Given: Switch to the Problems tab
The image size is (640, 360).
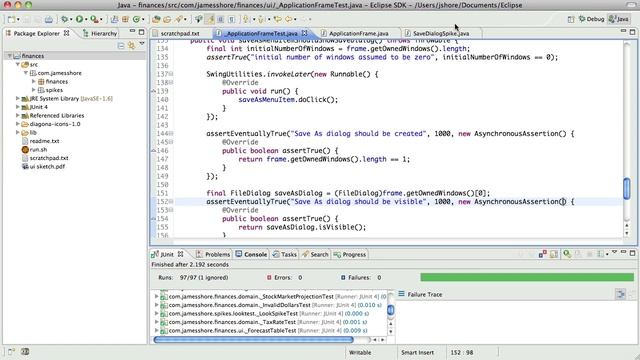Looking at the screenshot, I should pos(213,254).
